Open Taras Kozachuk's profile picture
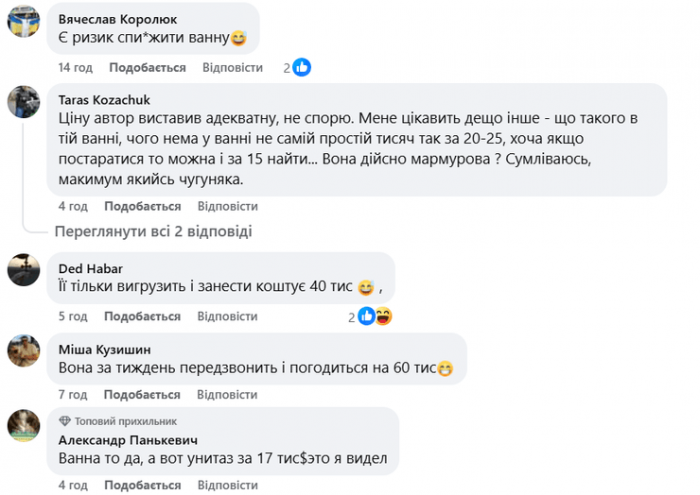This screenshot has width=700, height=495. pyautogui.click(x=24, y=101)
